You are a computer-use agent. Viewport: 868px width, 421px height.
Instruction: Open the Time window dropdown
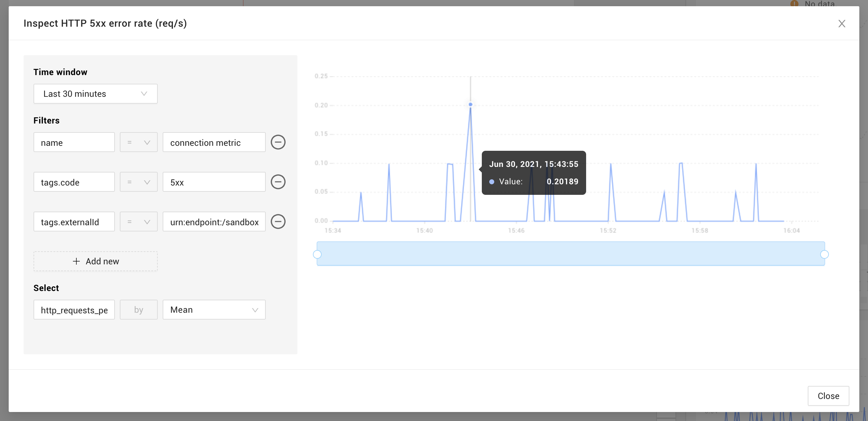coord(95,94)
